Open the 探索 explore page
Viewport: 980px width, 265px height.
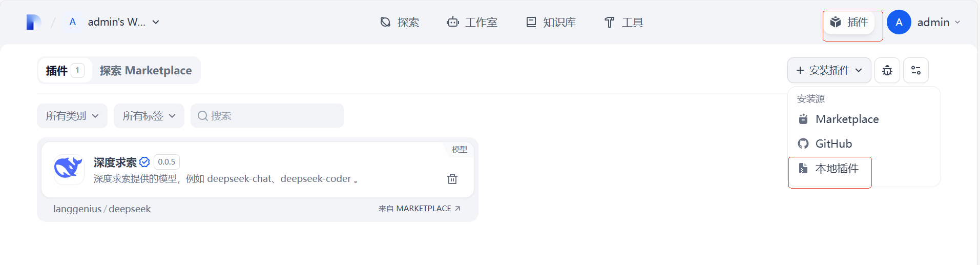point(400,23)
